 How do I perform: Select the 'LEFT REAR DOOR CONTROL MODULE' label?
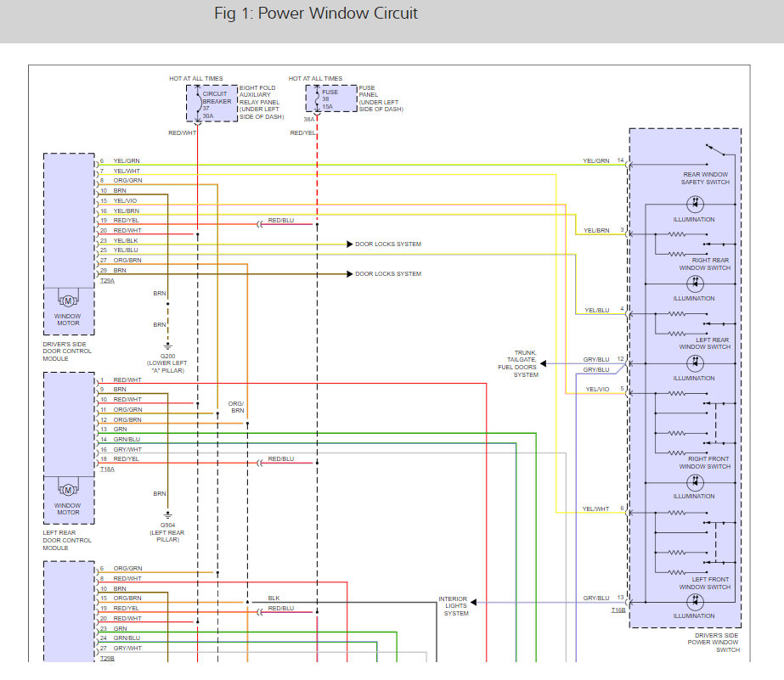point(67,540)
